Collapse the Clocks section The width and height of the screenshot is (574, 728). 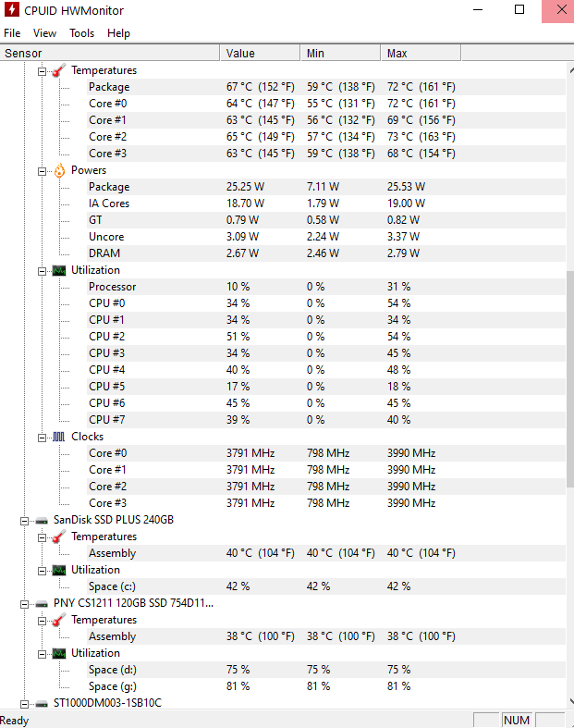42,437
